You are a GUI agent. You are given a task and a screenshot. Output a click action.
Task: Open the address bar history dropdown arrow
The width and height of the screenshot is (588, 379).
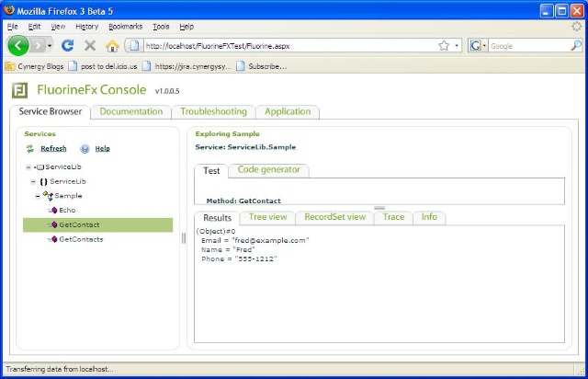pyautogui.click(x=457, y=46)
